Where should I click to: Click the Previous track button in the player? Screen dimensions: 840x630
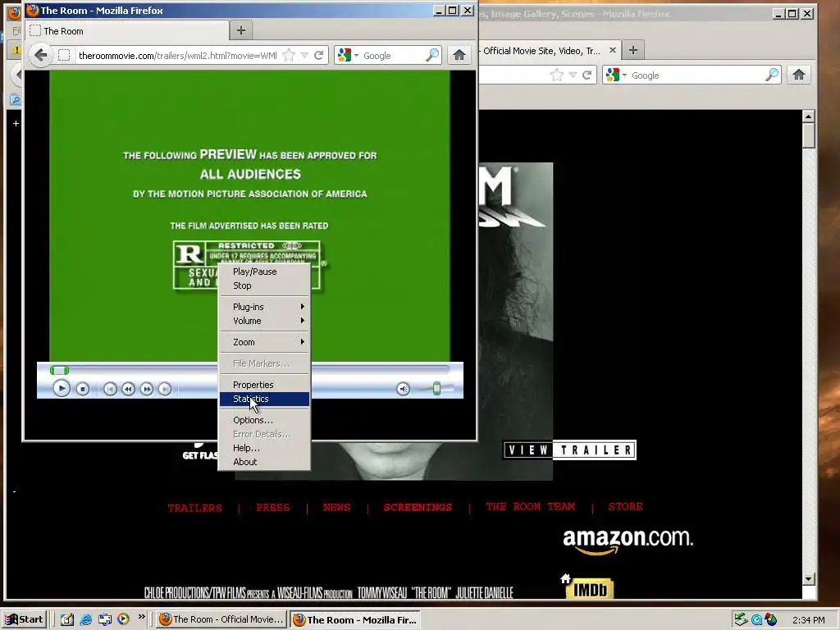point(110,389)
